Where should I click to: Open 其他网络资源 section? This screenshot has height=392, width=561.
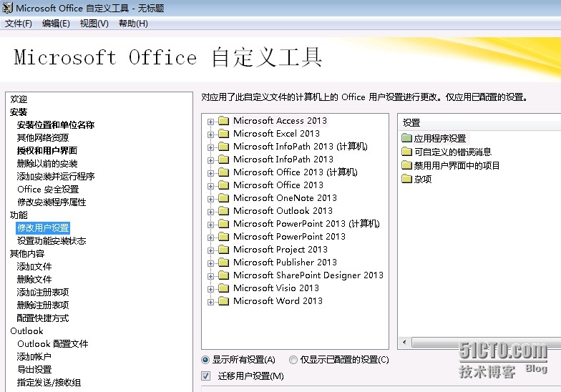43,137
